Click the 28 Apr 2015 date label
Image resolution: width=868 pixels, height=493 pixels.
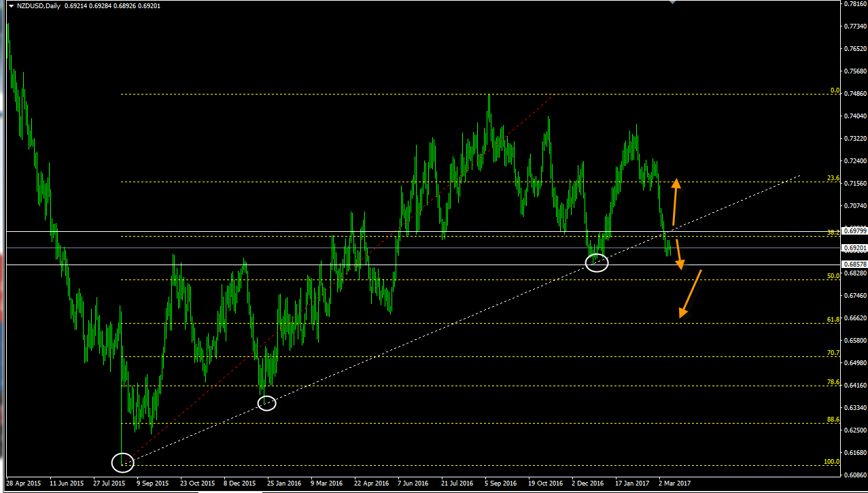click(x=24, y=483)
